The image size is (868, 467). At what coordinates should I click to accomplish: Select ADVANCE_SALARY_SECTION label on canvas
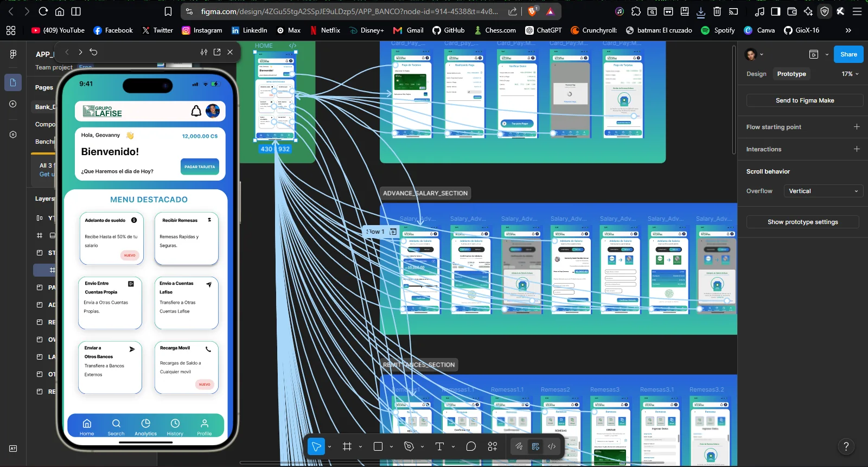point(425,193)
